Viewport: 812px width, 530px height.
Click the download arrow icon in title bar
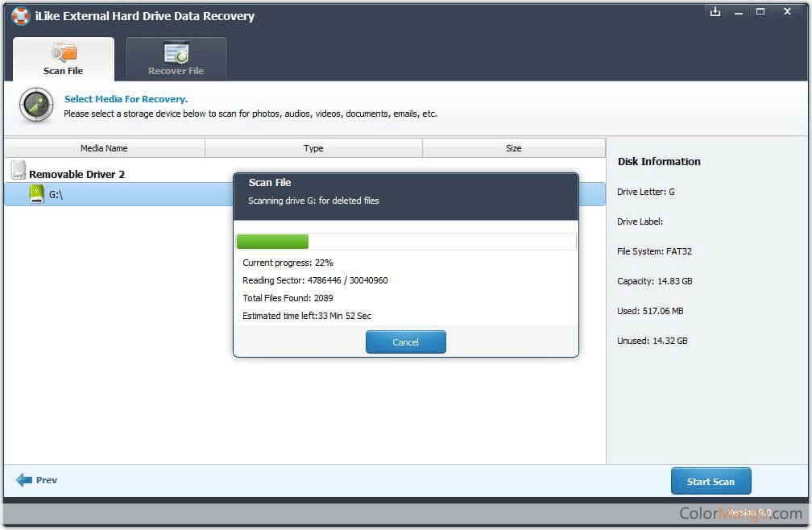tap(715, 11)
